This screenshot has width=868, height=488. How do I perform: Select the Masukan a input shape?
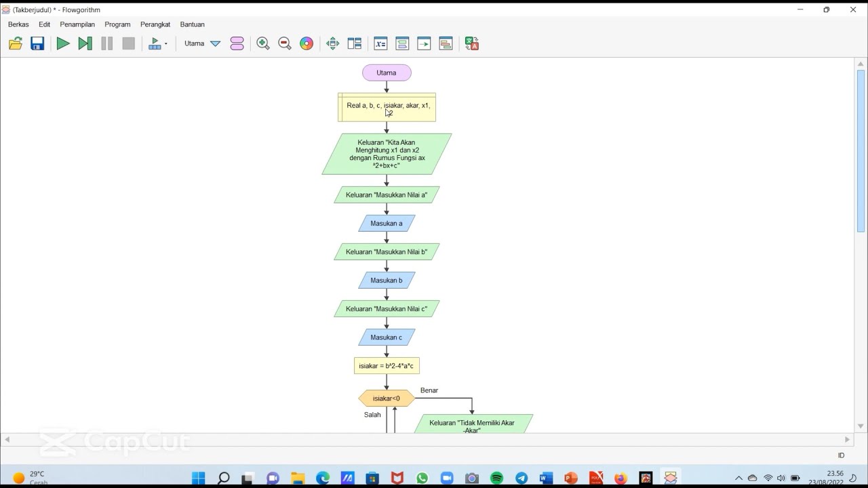387,224
